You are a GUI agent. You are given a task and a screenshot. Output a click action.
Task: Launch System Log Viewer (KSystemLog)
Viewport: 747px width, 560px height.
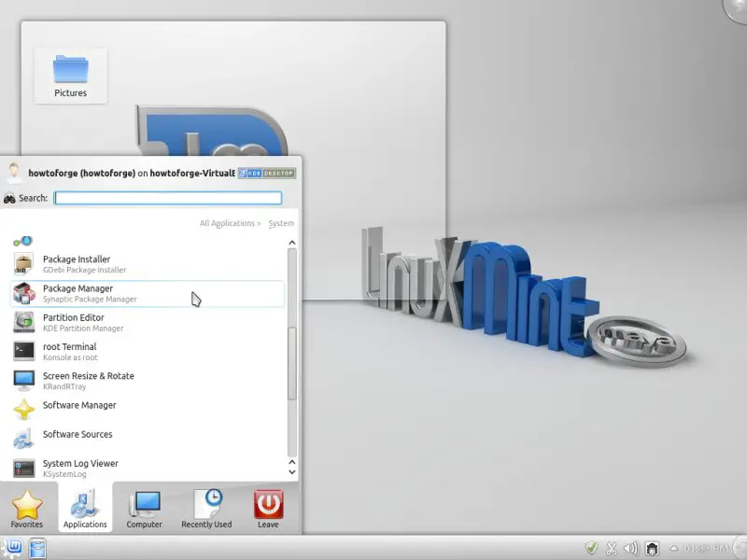(148, 469)
